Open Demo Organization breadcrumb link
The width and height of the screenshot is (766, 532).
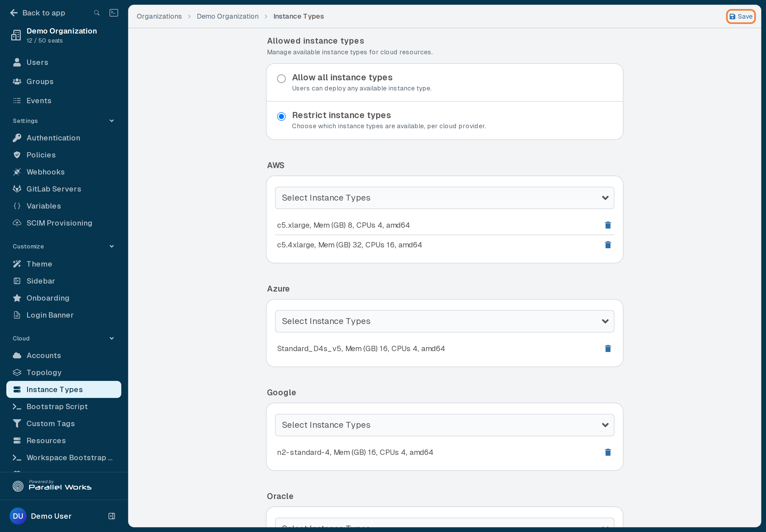coord(227,16)
